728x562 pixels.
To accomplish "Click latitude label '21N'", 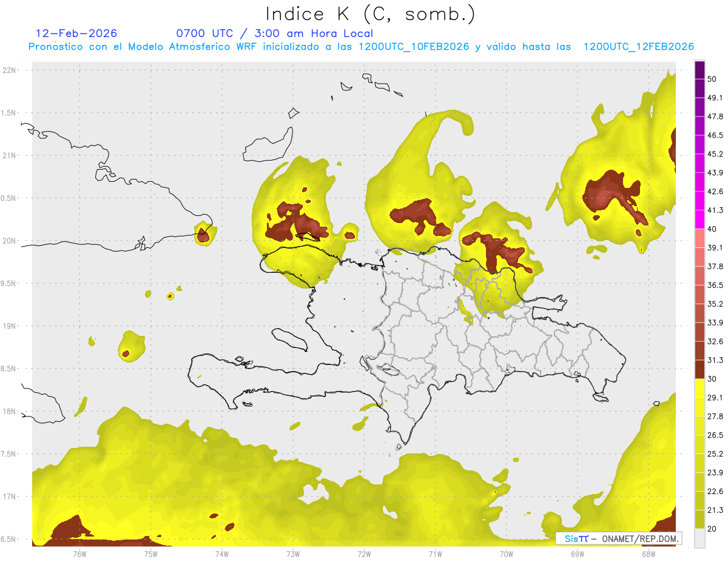I will pos(10,155).
